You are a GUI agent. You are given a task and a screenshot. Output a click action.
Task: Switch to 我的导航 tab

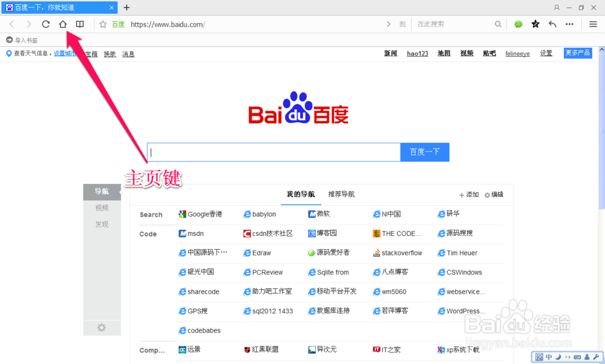[301, 194]
